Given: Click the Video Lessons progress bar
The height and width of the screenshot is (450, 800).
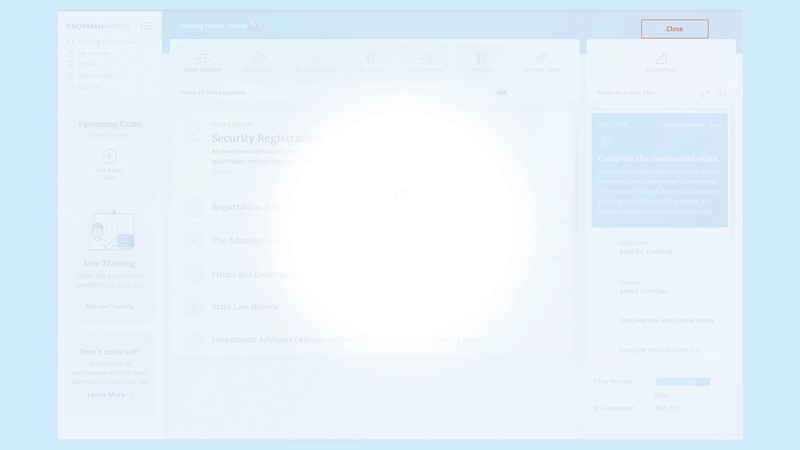Looking at the screenshot, I should tap(532, 92).
